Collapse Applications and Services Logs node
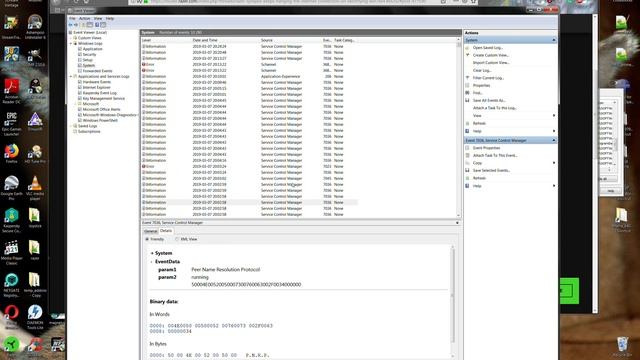Image resolution: width=640 pixels, height=360 pixels. pos(71,76)
